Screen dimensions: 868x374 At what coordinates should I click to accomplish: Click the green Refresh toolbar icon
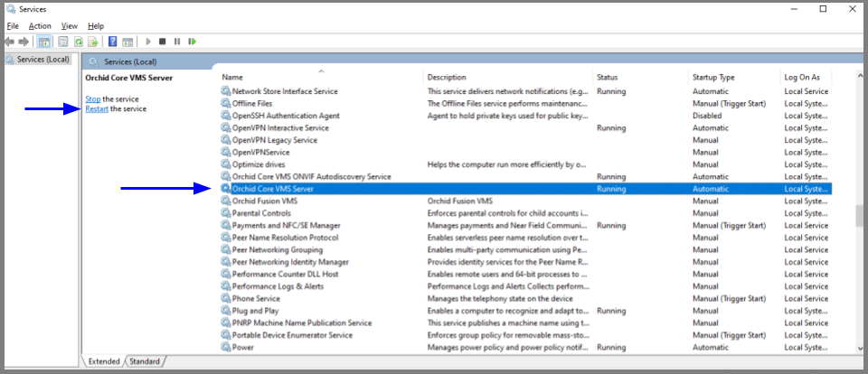click(79, 42)
